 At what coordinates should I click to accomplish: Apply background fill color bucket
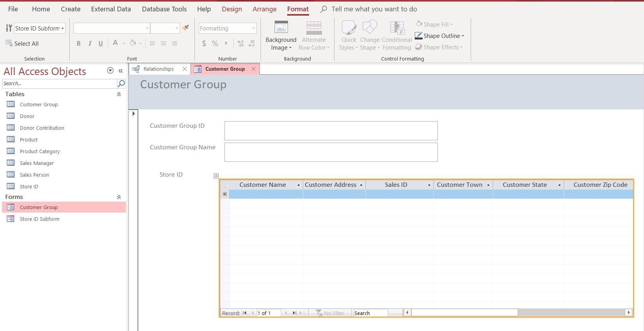(x=133, y=43)
